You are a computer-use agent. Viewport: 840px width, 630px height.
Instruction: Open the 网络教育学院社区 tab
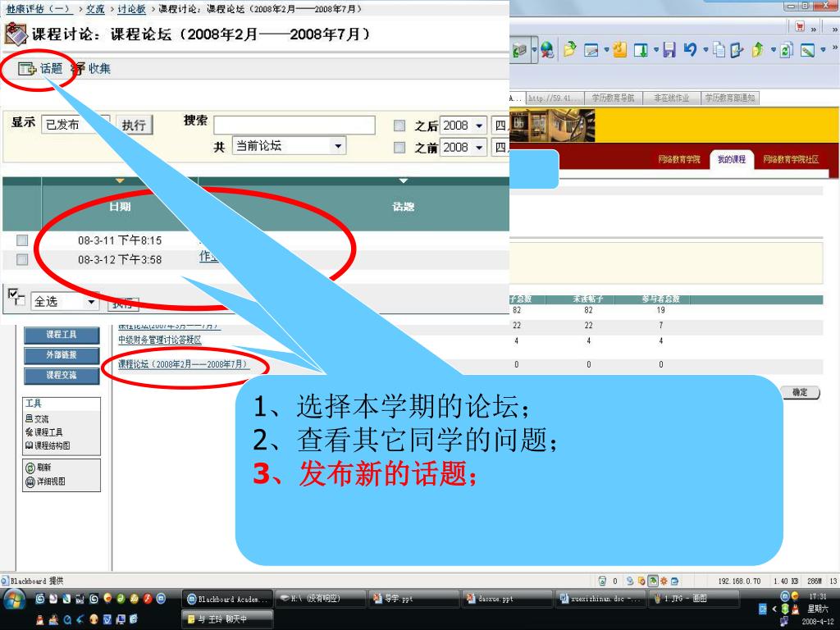click(x=791, y=159)
